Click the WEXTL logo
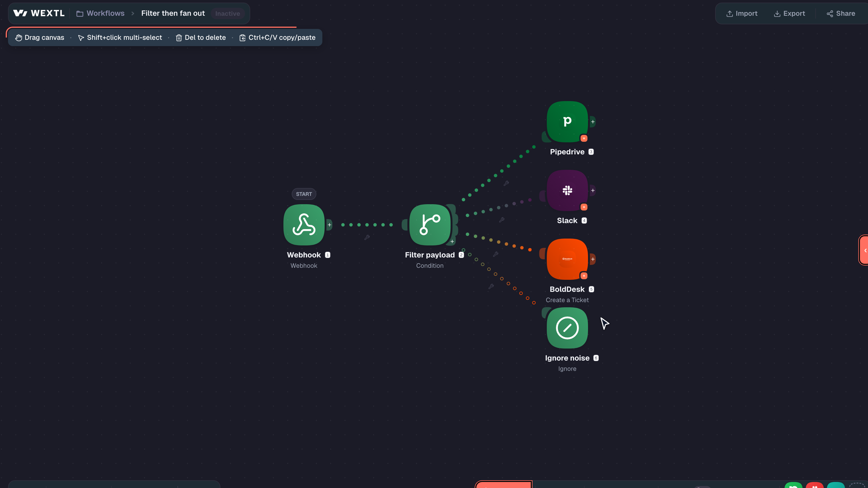868x488 pixels. point(39,13)
